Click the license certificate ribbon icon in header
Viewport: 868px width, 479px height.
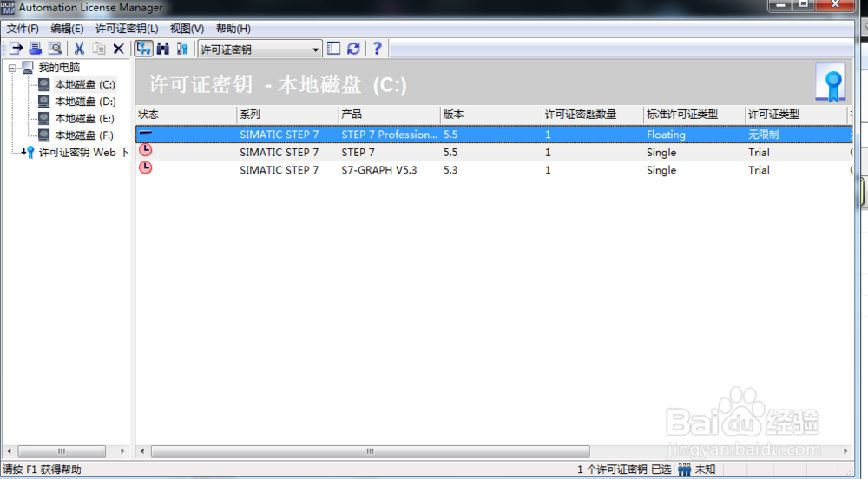(x=830, y=83)
